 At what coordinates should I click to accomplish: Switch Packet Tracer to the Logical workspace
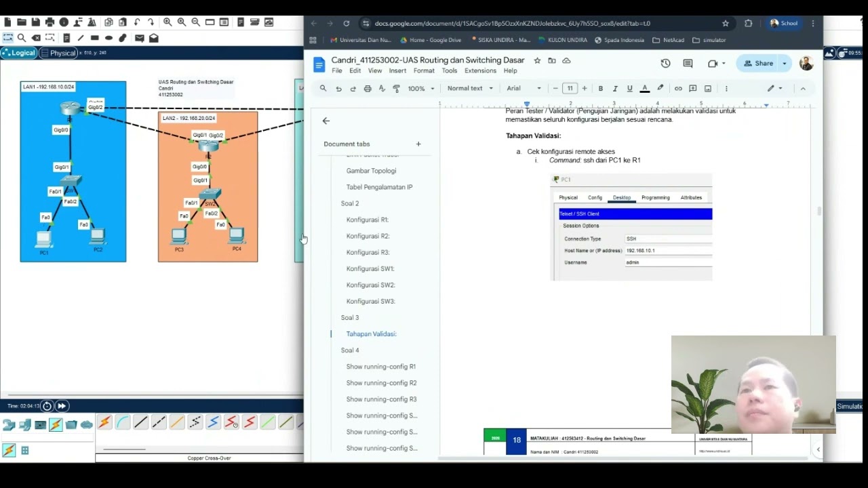pos(19,53)
